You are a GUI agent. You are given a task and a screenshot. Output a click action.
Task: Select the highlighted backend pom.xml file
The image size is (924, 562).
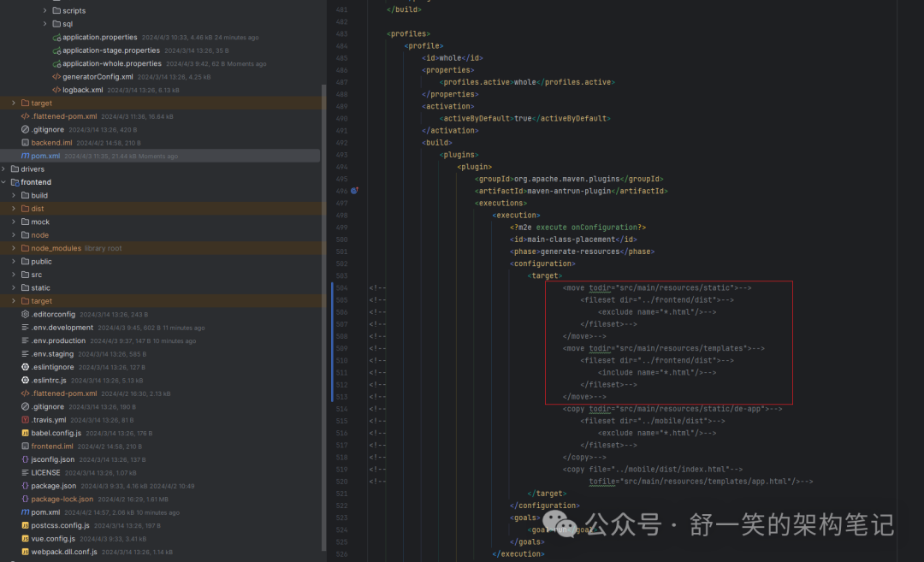(x=45, y=156)
